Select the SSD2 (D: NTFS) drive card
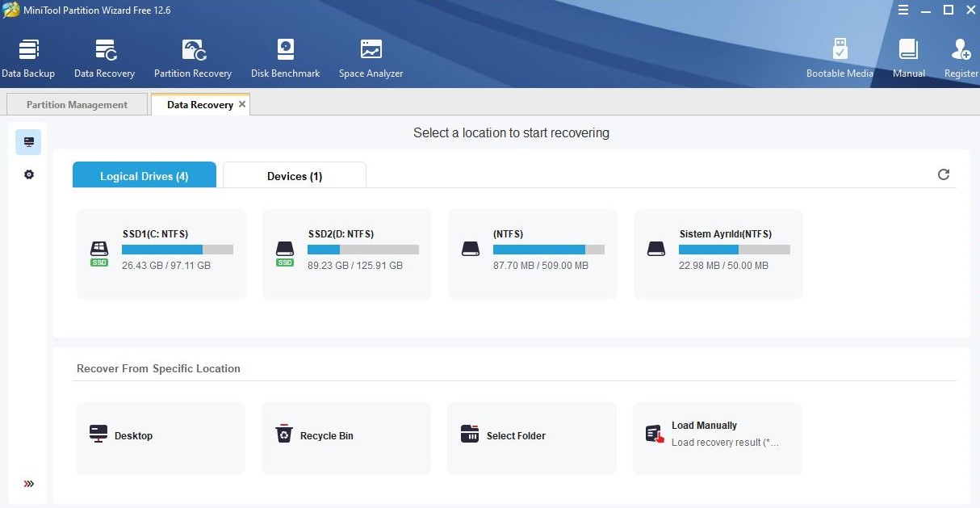The height and width of the screenshot is (508, 980). [x=347, y=254]
